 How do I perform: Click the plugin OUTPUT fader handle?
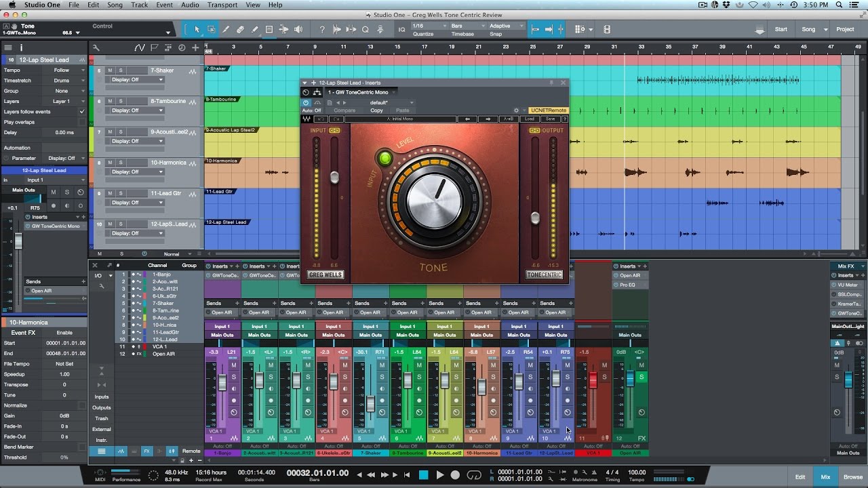click(x=535, y=218)
